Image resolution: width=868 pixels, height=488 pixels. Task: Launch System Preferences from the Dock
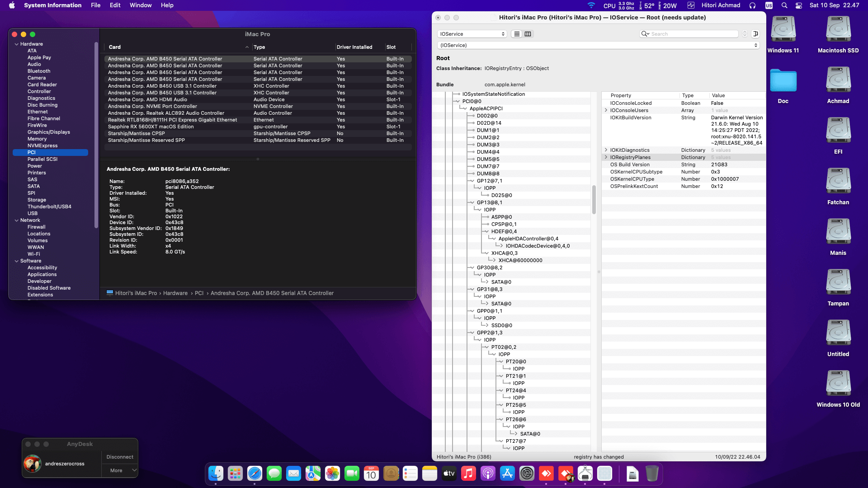coord(527,474)
